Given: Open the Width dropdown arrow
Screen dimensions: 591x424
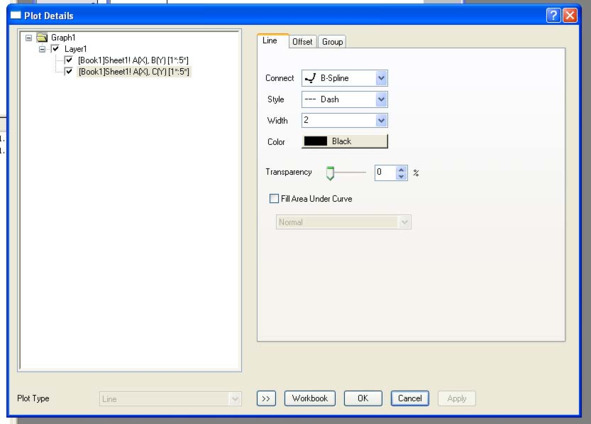Looking at the screenshot, I should 381,121.
